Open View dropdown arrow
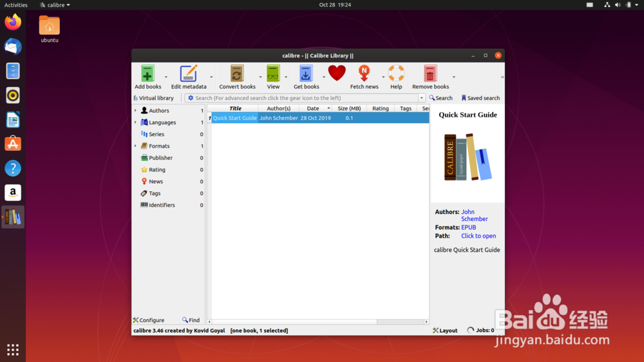This screenshot has height=362, width=644. click(286, 77)
